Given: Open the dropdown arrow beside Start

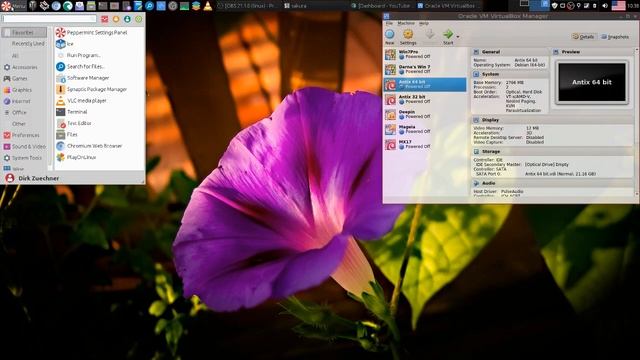Looking at the screenshot, I should [458, 37].
